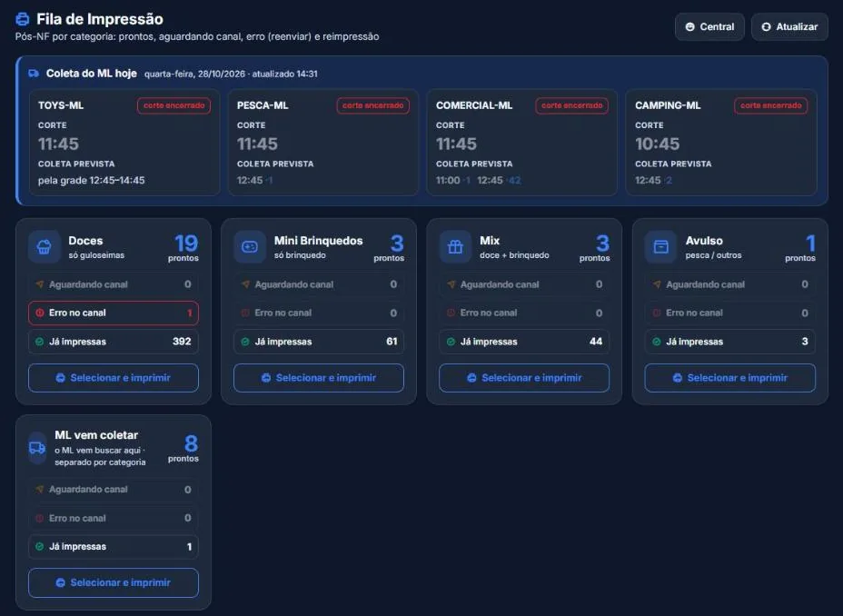
Task: Click the green check icon in Mix Já impressas
Action: [451, 342]
